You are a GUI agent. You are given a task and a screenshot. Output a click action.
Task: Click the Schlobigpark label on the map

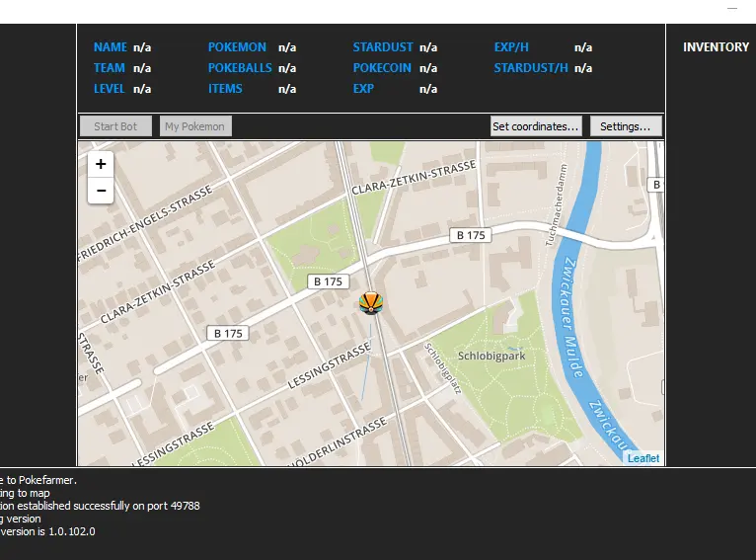click(490, 356)
